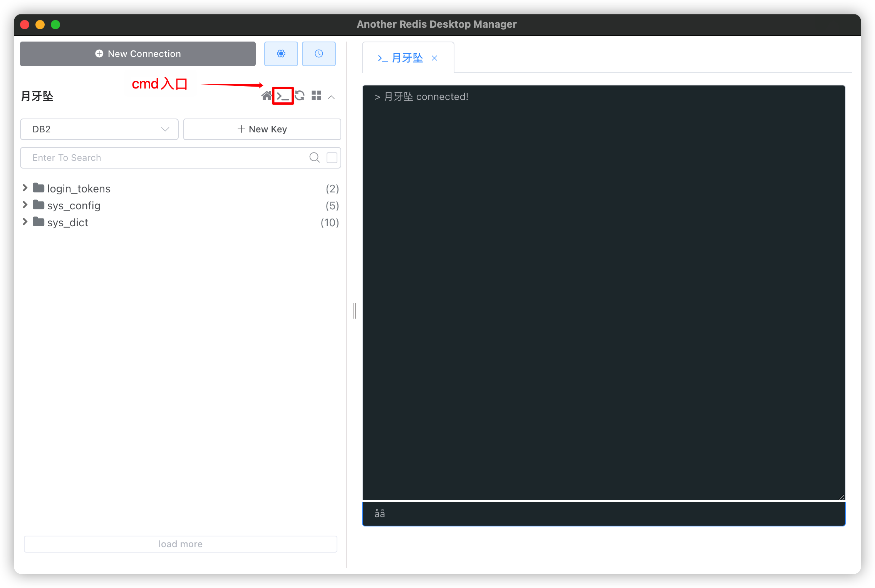Expand the login_tokens folder arrow
Image resolution: width=875 pixels, height=588 pixels.
click(x=25, y=188)
